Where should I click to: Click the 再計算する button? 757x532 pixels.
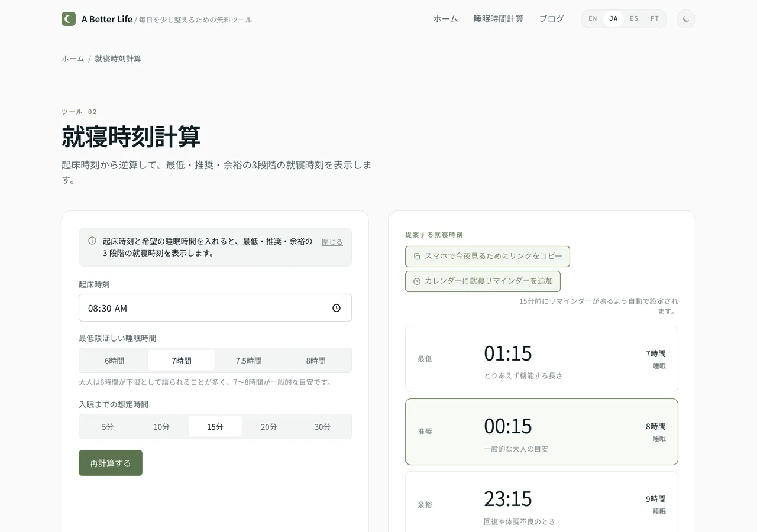tap(111, 463)
